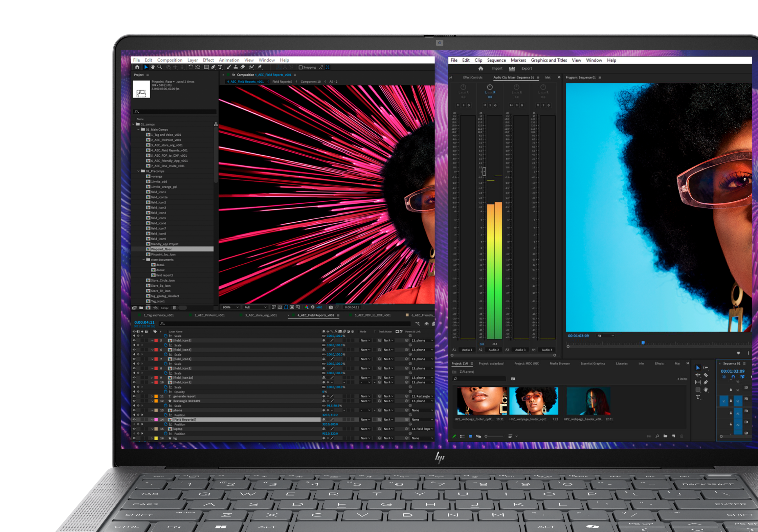Image resolution: width=758 pixels, height=532 pixels.
Task: Select the Track Select Forward tool in Premiere
Action: click(706, 368)
